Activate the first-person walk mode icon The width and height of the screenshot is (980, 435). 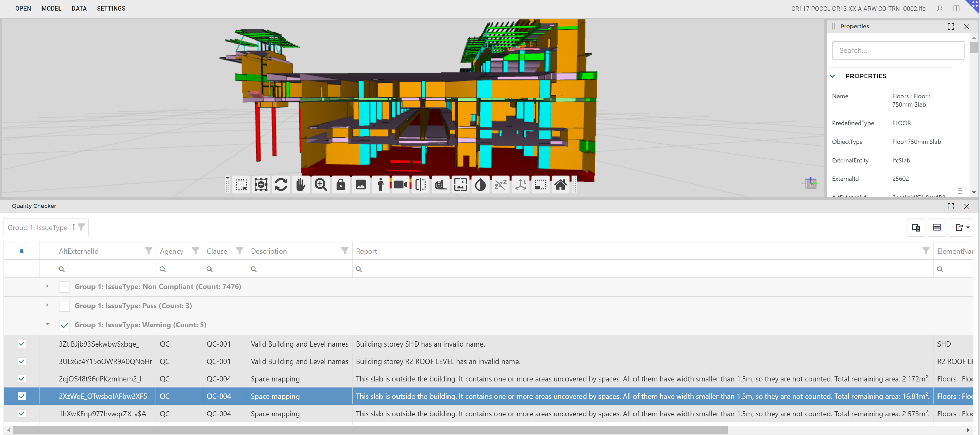[381, 185]
